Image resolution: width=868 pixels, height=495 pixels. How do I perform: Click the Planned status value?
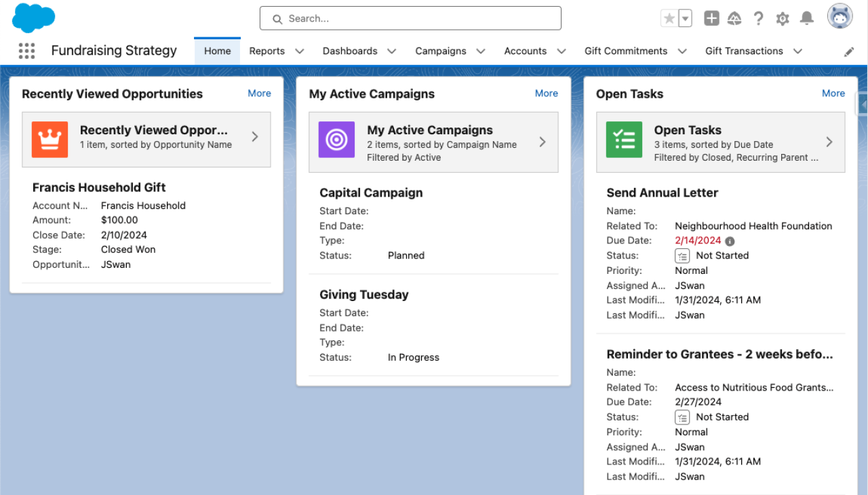pos(406,256)
